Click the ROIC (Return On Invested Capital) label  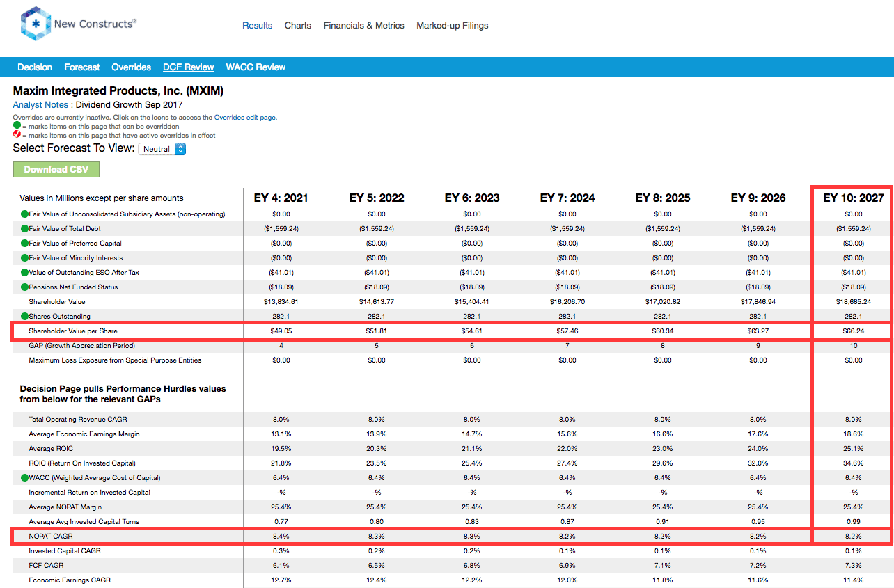click(82, 463)
